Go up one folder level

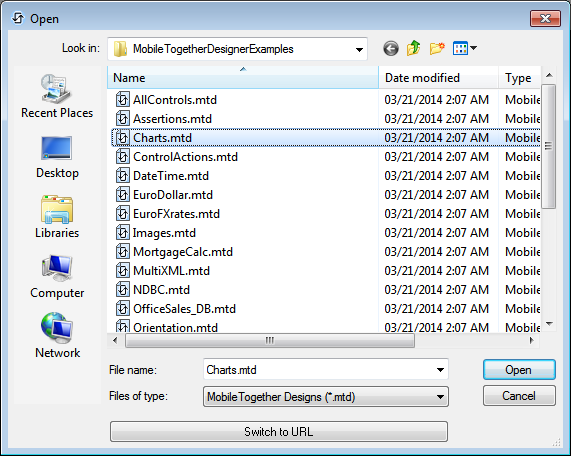(x=414, y=48)
